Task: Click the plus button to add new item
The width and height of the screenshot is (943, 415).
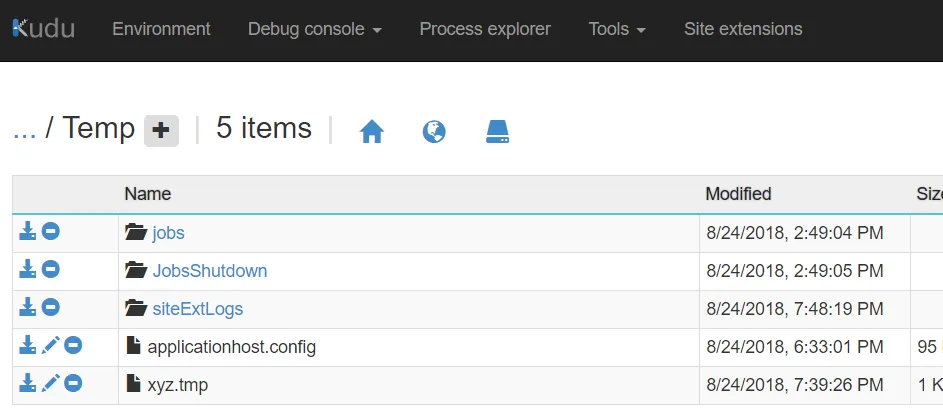Action: [x=161, y=130]
